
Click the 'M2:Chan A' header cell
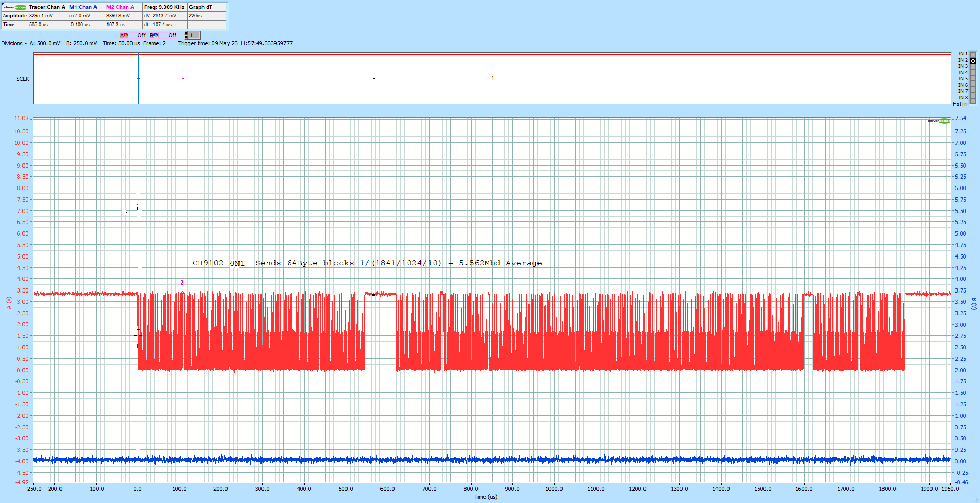click(124, 7)
